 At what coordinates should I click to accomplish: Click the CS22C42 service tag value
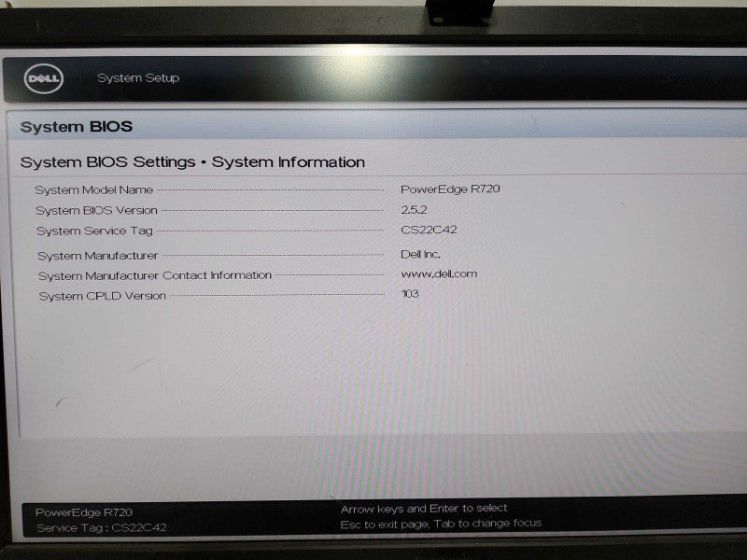(x=429, y=230)
